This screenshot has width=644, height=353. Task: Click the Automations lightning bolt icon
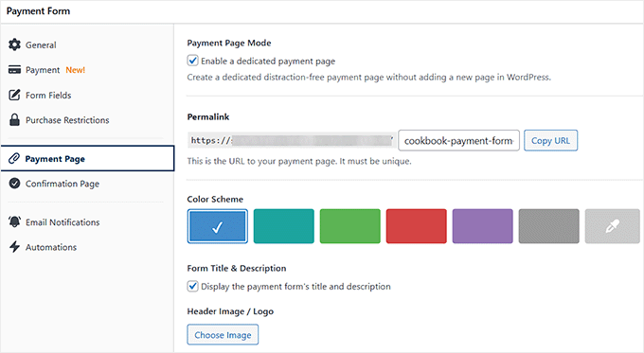pyautogui.click(x=14, y=247)
